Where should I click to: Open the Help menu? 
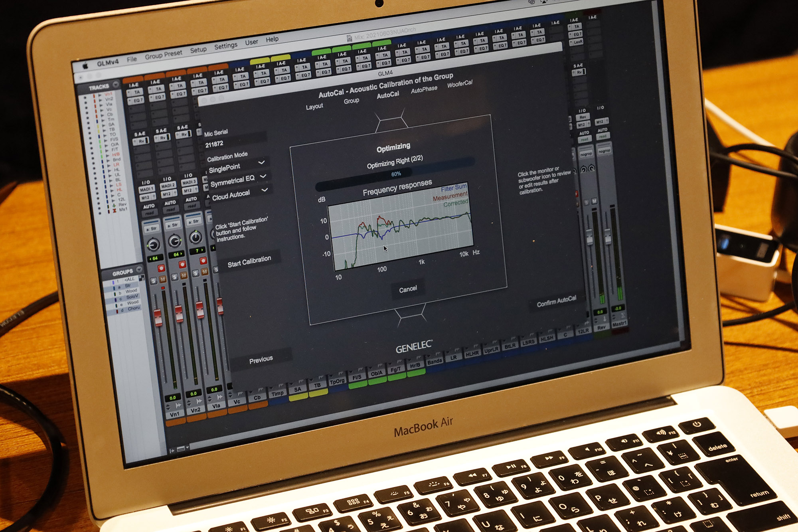pos(272,40)
